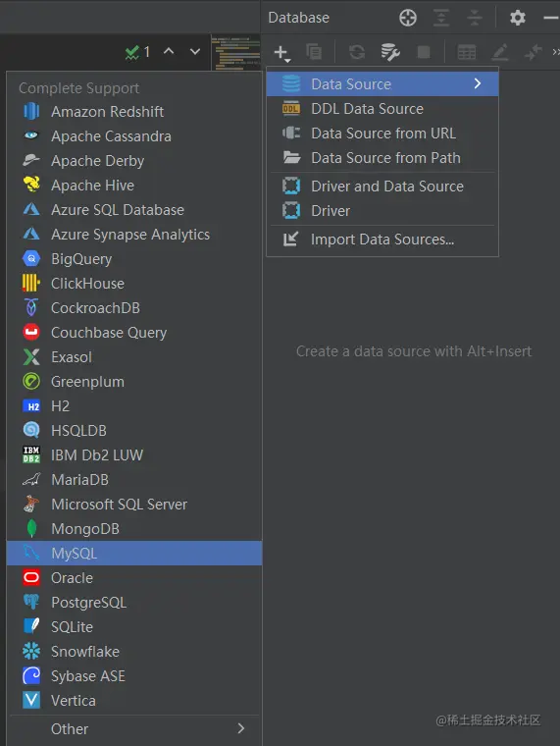Viewport: 560px width, 746px height.
Task: Click the Database panel title
Action: pos(298,18)
